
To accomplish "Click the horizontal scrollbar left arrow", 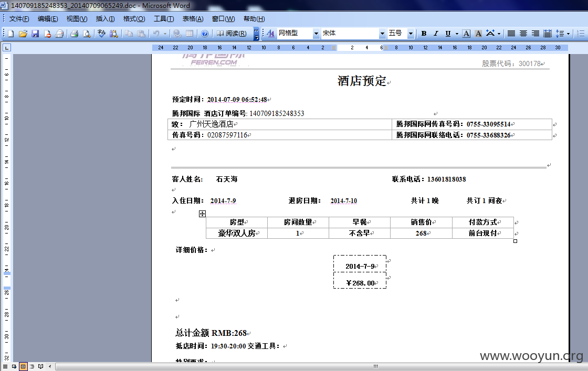I will [50, 366].
